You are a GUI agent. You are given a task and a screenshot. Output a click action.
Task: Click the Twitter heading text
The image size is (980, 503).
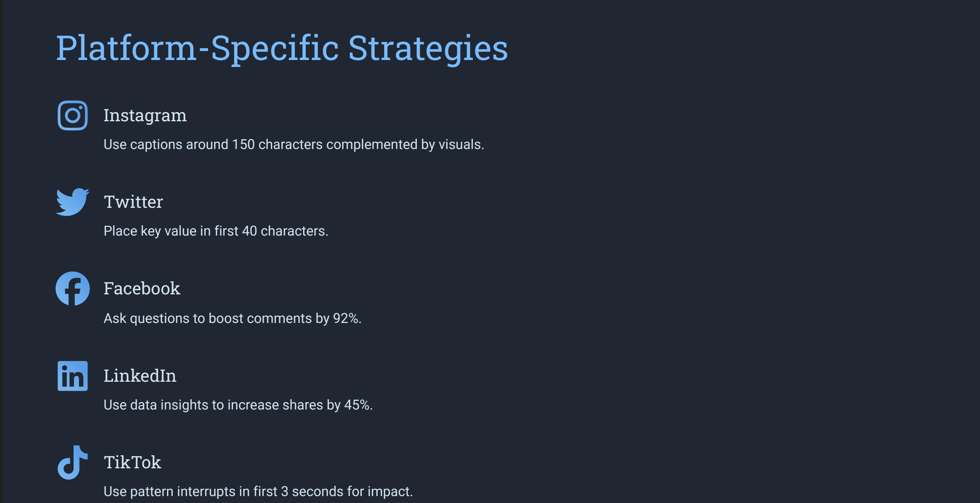click(x=134, y=202)
